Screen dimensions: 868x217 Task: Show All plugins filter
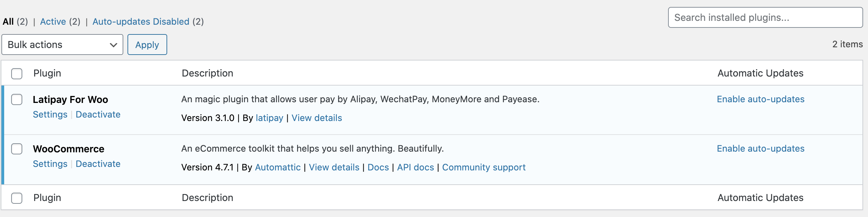click(8, 22)
